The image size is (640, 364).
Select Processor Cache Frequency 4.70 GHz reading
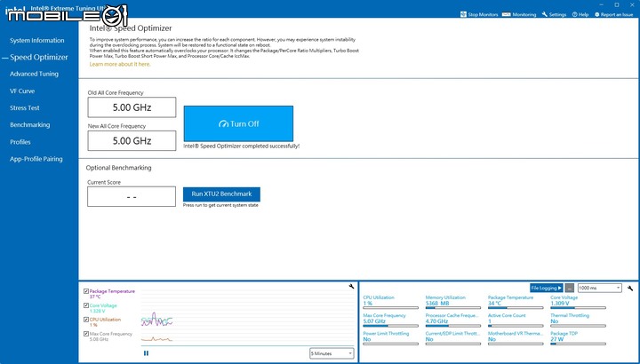point(436,321)
